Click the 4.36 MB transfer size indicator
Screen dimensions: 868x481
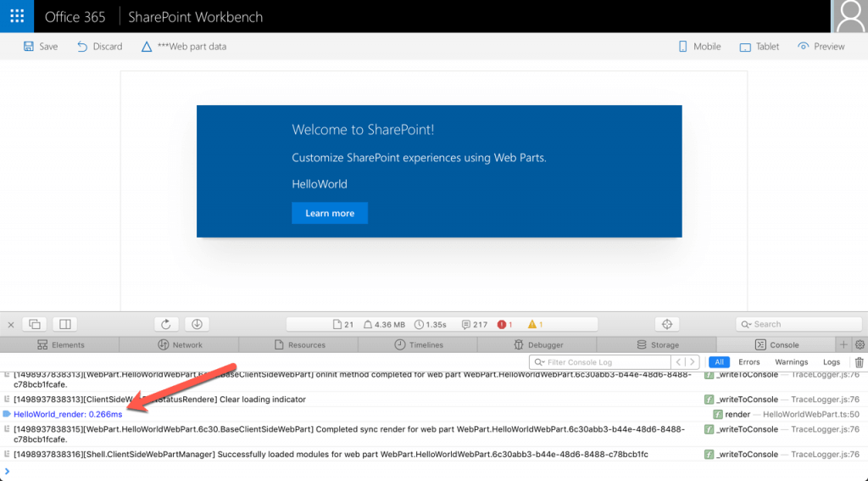click(x=384, y=325)
